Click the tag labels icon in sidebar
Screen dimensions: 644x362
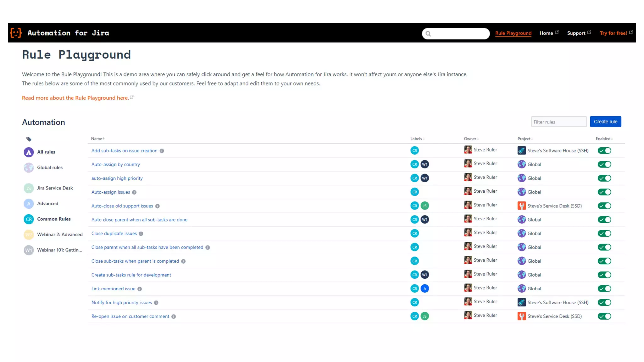[29, 139]
